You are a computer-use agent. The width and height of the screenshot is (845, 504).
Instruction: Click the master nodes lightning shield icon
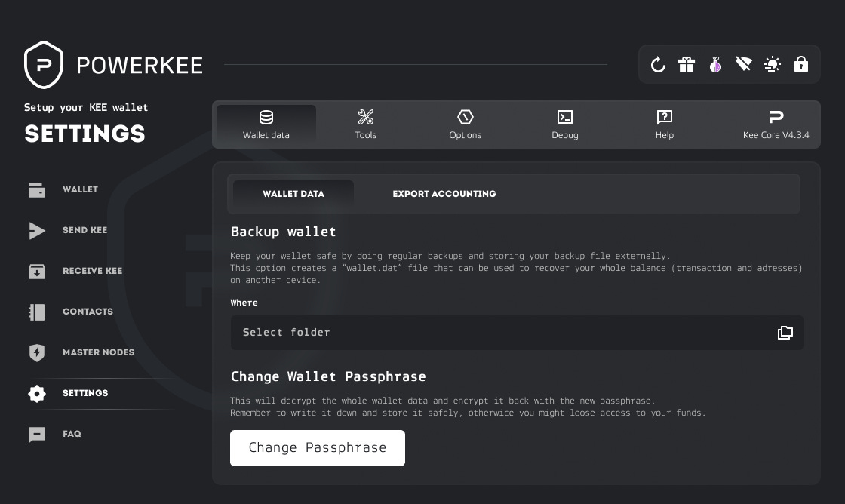click(x=37, y=352)
